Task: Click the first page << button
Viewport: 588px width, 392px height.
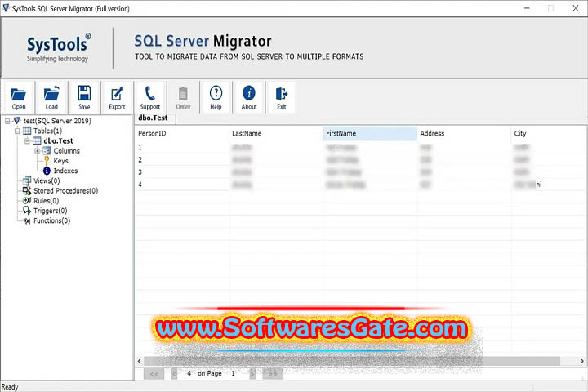Action: pyautogui.click(x=154, y=373)
